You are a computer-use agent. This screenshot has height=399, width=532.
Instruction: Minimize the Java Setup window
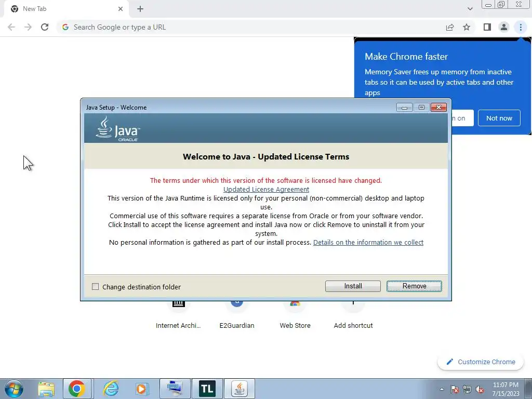(404, 107)
